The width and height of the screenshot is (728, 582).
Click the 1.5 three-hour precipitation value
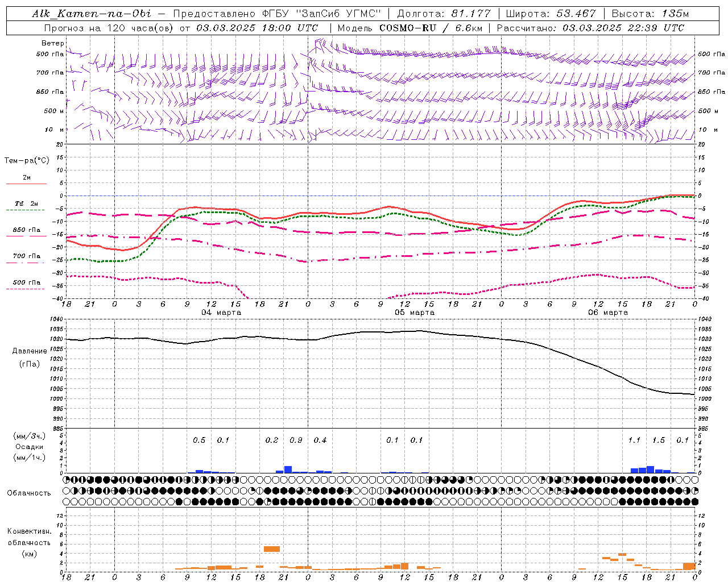tap(659, 440)
